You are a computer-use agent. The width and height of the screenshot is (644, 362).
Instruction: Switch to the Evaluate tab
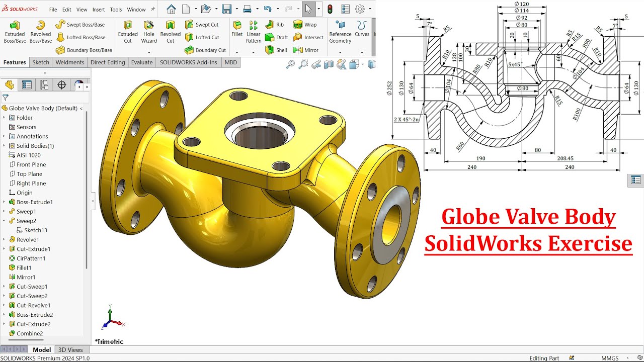coord(142,62)
